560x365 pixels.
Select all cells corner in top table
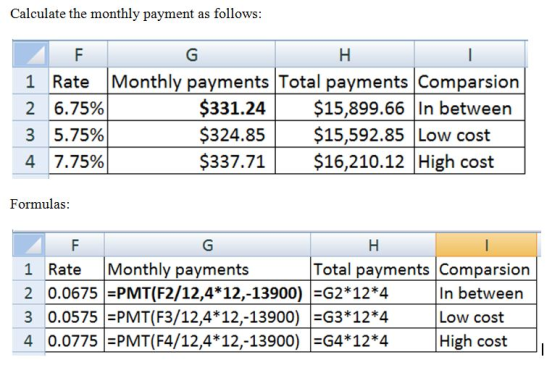tap(30, 54)
